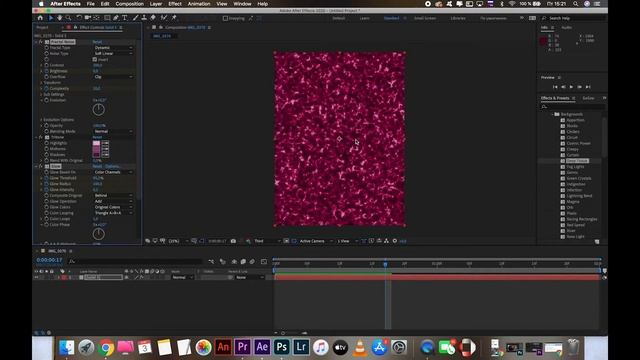The width and height of the screenshot is (640, 360).
Task: Select the Type (T) tool
Action: click(124, 18)
